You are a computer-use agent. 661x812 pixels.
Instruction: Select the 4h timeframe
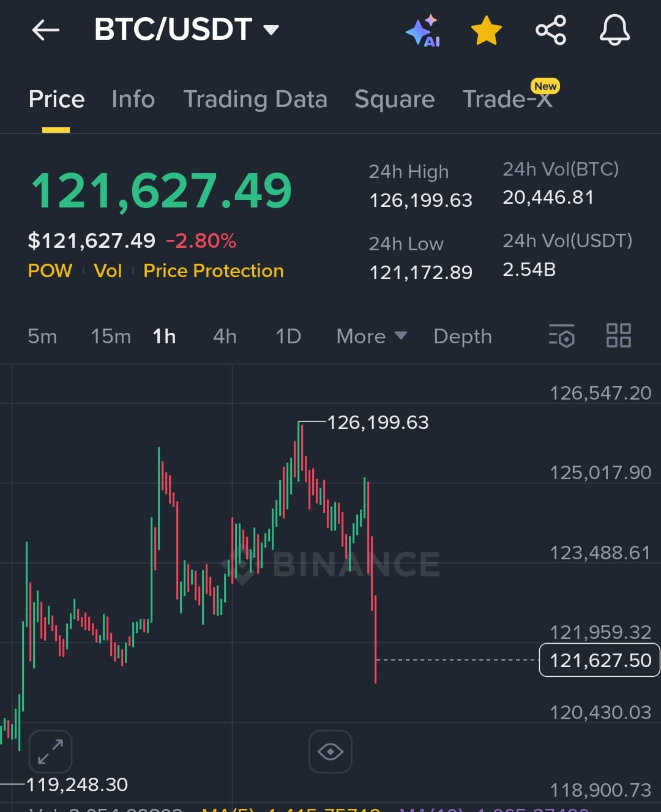225,336
